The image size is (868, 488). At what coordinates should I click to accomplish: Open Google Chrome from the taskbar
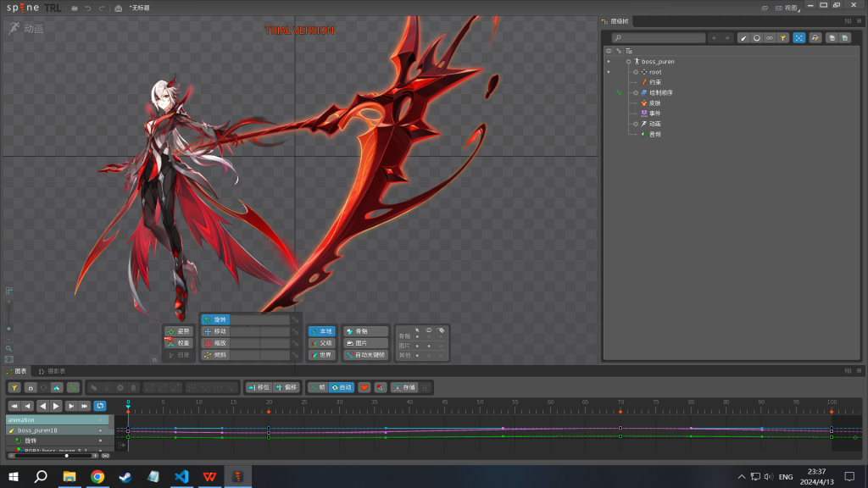click(97, 476)
